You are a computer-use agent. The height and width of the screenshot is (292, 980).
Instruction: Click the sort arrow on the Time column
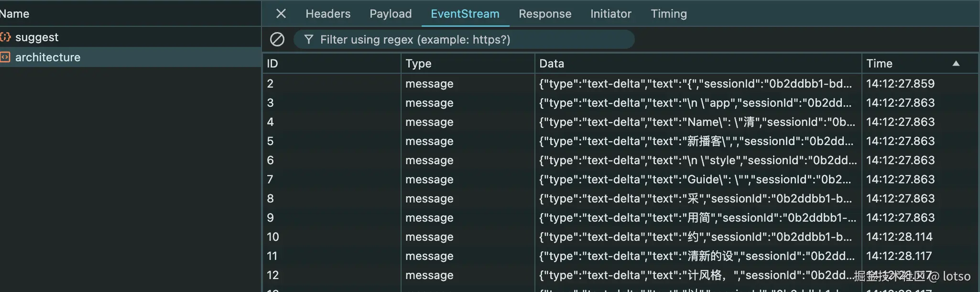955,63
